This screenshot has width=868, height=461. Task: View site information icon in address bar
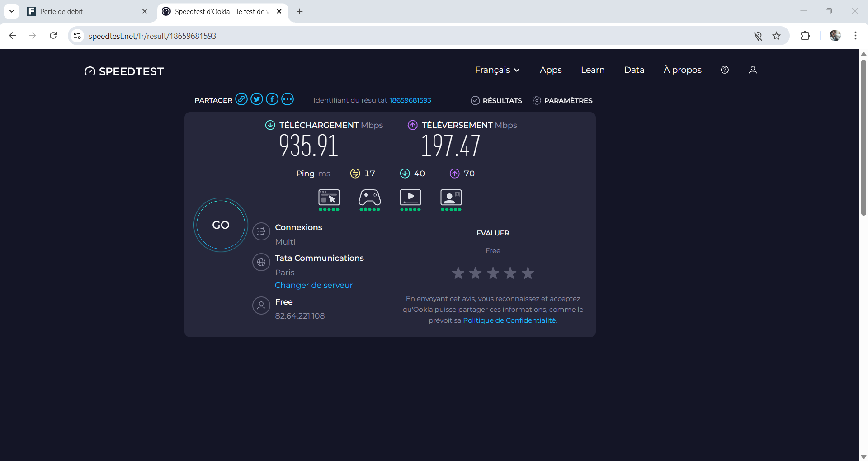coord(78,36)
